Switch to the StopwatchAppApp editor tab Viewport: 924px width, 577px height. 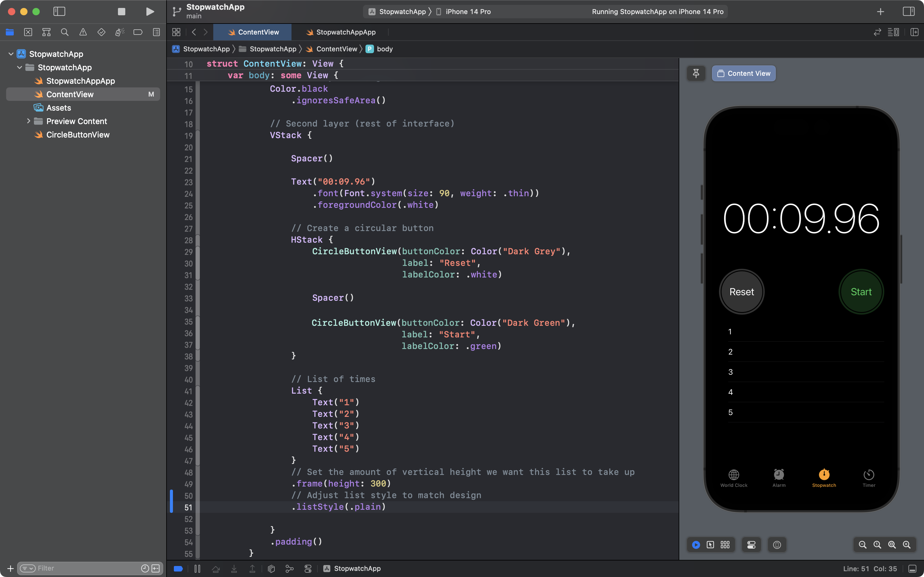click(341, 32)
